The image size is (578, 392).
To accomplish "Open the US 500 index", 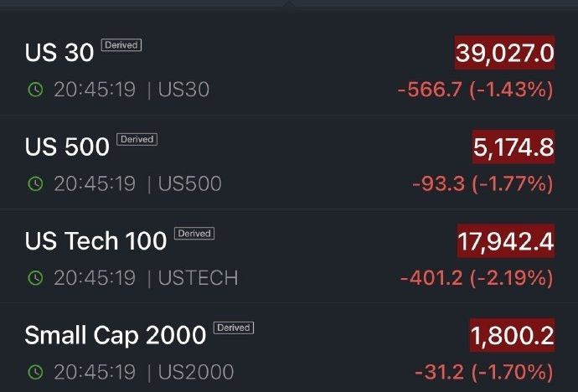I will click(x=67, y=147).
